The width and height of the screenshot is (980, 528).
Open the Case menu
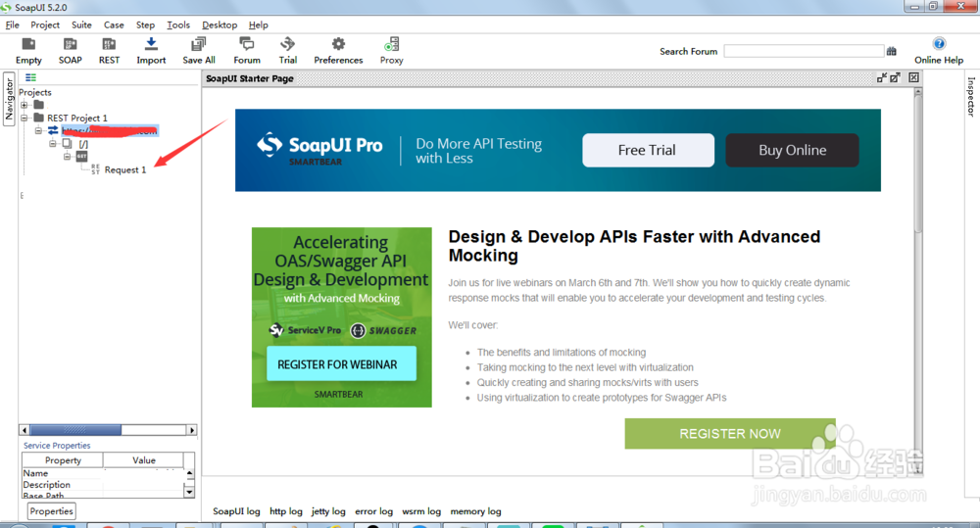tap(114, 25)
